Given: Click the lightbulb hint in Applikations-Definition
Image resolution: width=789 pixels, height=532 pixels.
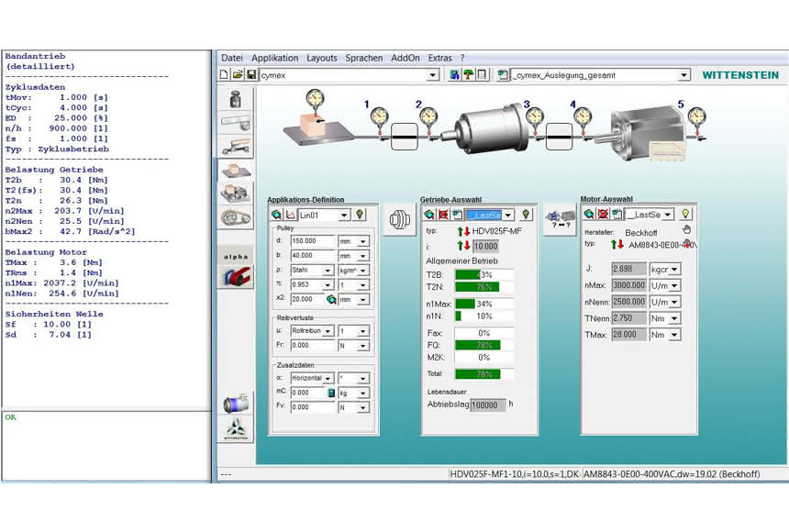Looking at the screenshot, I should point(360,215).
